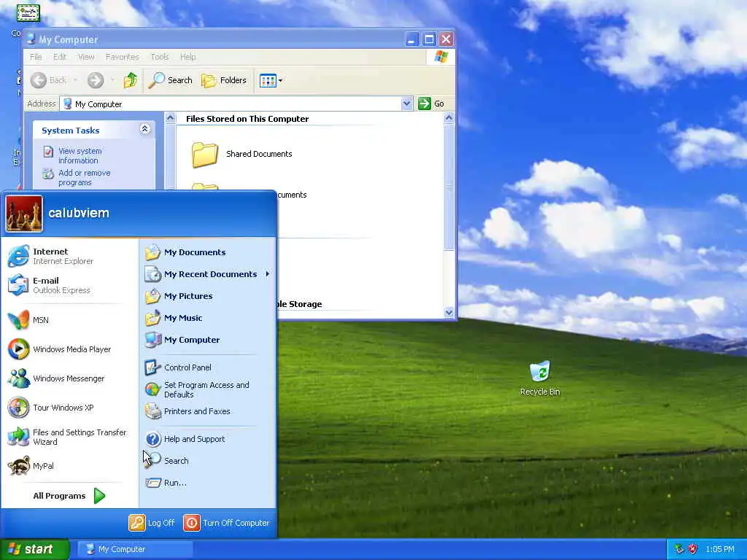The width and height of the screenshot is (747, 560).
Task: Click the Search toolbar button
Action: click(170, 80)
